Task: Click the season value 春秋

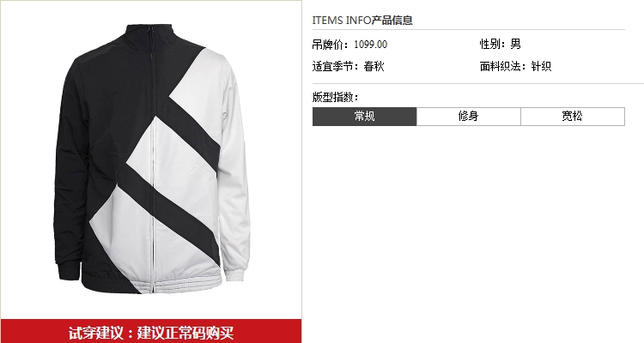Action: 374,67
